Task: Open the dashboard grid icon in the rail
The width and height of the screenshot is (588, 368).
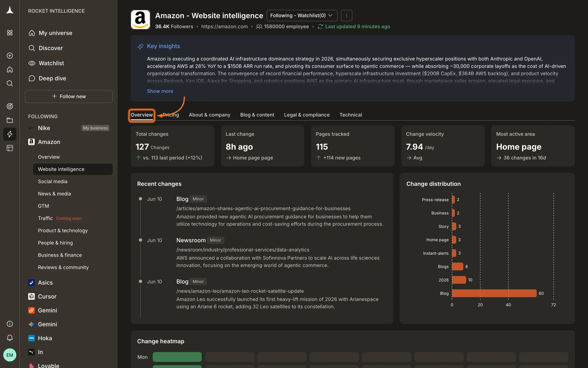Action: click(10, 33)
